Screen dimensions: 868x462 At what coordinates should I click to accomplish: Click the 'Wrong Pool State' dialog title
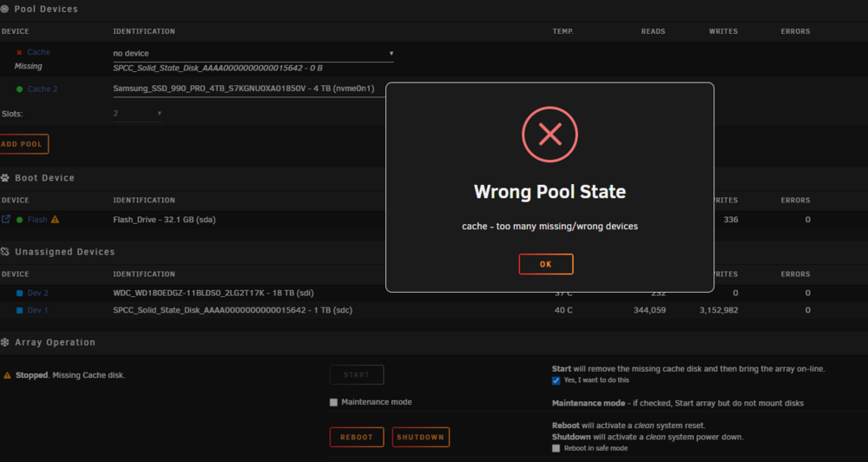549,192
